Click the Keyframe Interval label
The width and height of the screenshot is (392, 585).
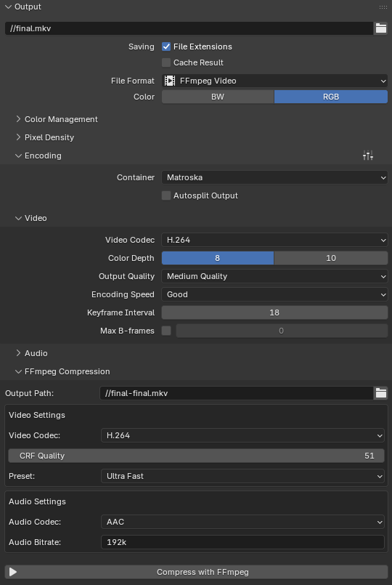121,312
